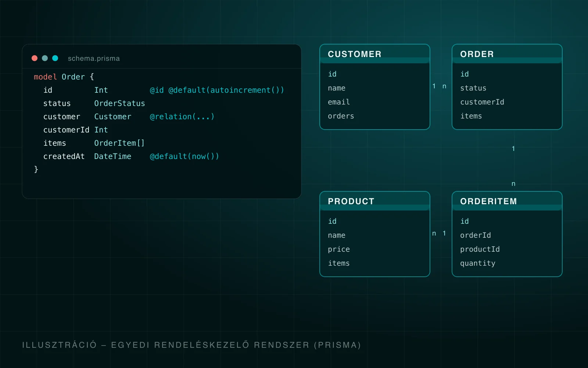The width and height of the screenshot is (588, 368).
Task: Select the 'DateTime' type in the code
Action: (112, 156)
